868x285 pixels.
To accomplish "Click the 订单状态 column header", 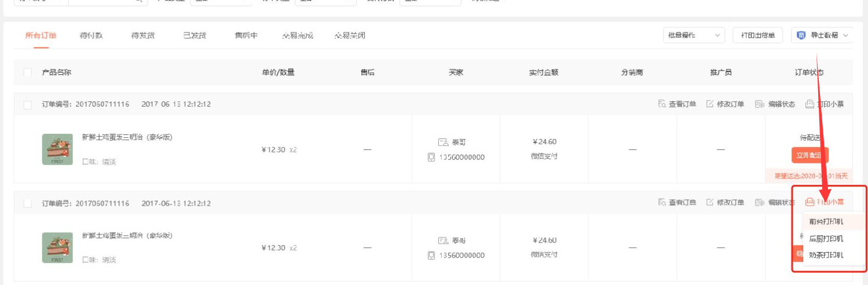I will pos(810,72).
